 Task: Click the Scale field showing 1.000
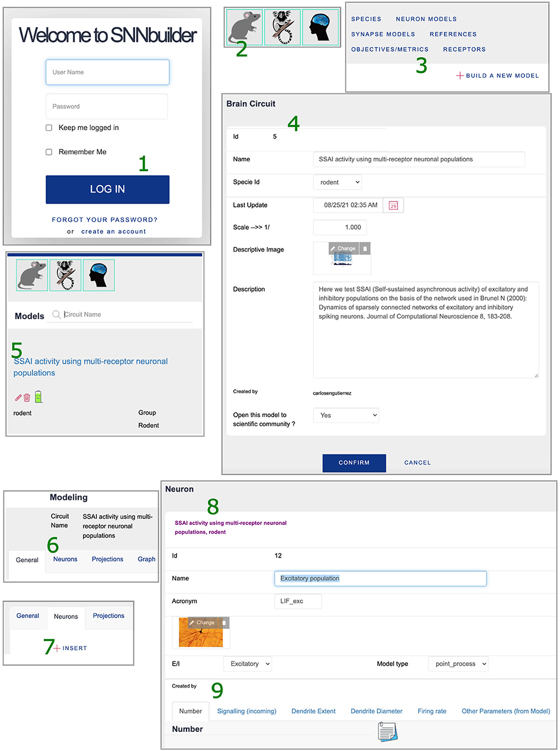click(x=340, y=227)
